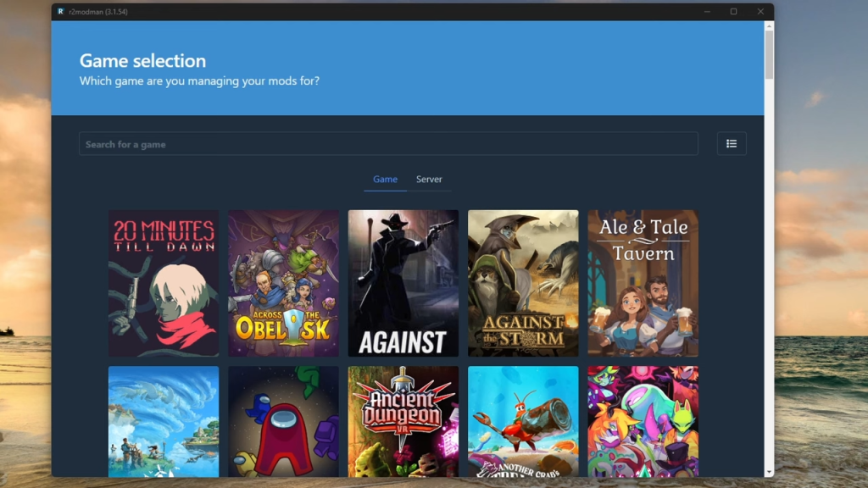Choose the AGAINST game cover

pos(403,283)
